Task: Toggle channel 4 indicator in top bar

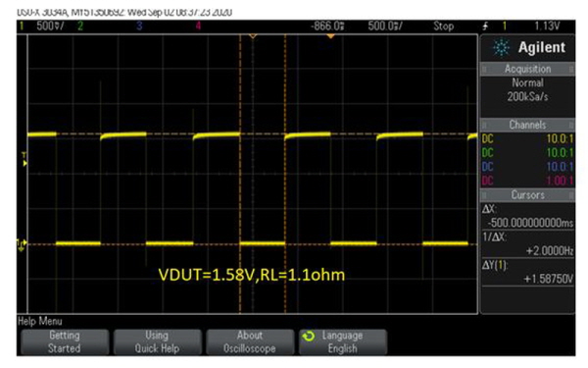Action: point(198,26)
